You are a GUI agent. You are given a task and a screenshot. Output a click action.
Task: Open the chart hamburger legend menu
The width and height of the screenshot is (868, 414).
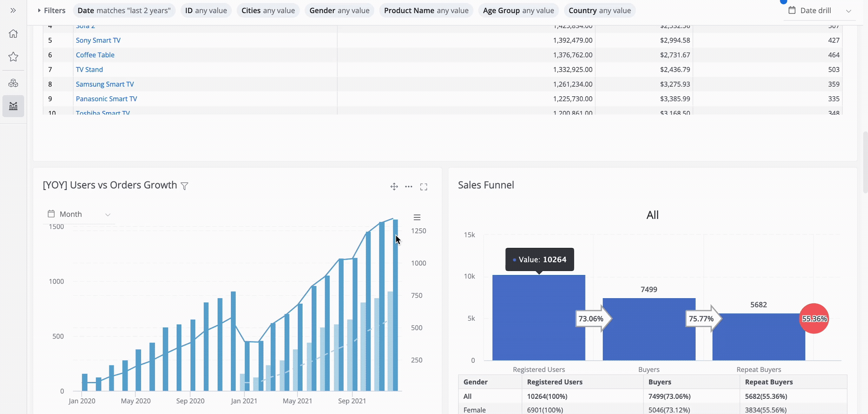(417, 217)
